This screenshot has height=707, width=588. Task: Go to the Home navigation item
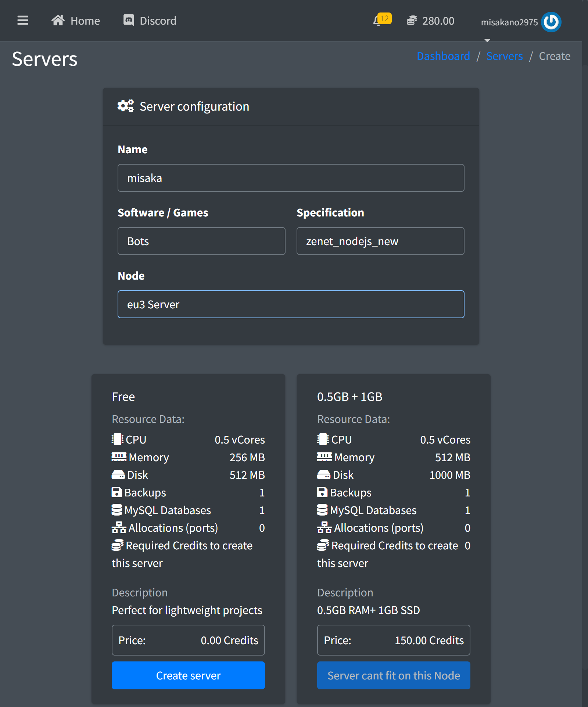point(85,21)
